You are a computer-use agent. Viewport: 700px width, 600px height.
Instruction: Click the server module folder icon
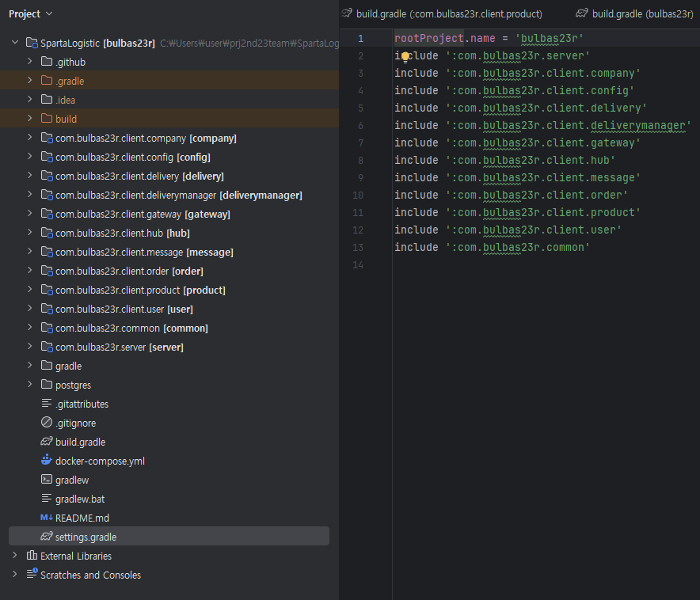pyautogui.click(x=47, y=347)
